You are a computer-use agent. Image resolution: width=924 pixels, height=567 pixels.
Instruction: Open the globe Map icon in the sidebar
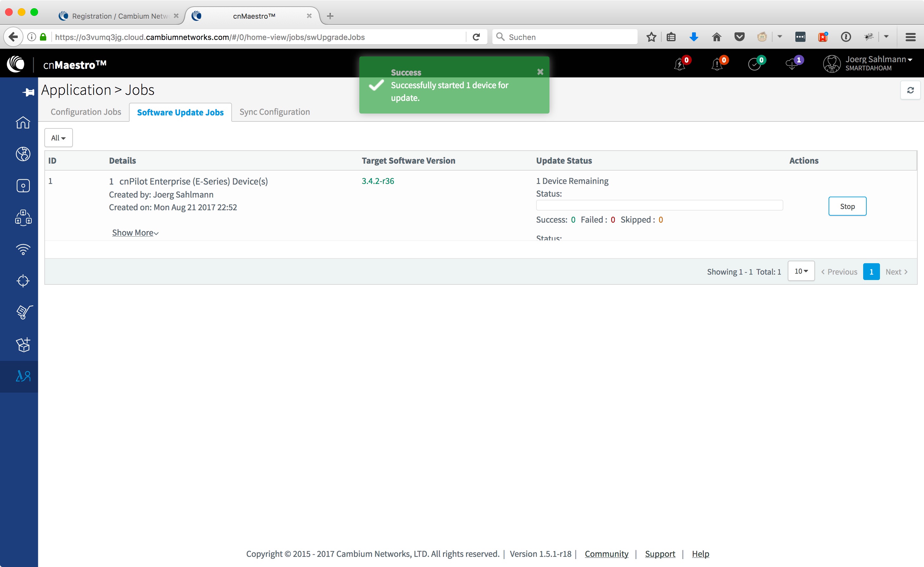click(23, 154)
